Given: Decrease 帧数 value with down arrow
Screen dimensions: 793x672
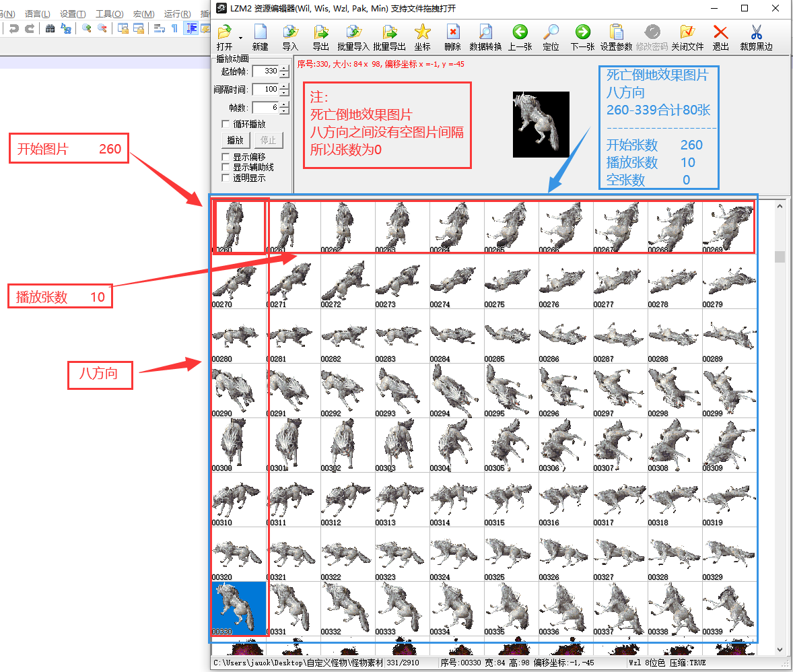Looking at the screenshot, I should pyautogui.click(x=284, y=111).
